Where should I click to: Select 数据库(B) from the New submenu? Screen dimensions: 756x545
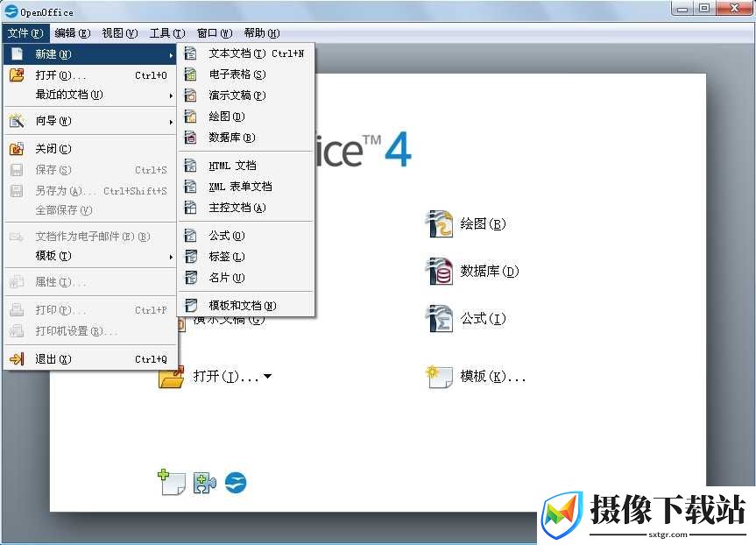(x=246, y=138)
